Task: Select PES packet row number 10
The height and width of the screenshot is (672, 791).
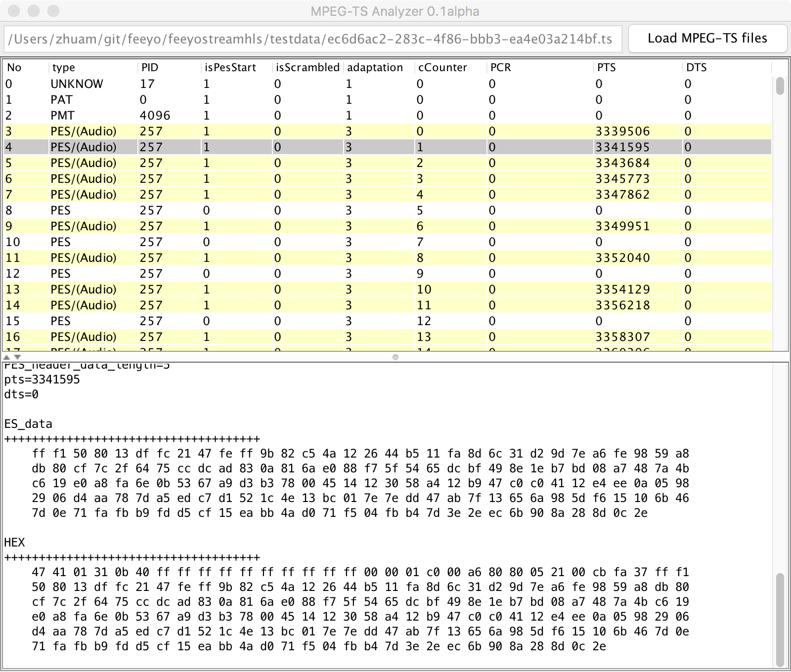Action: click(x=388, y=242)
